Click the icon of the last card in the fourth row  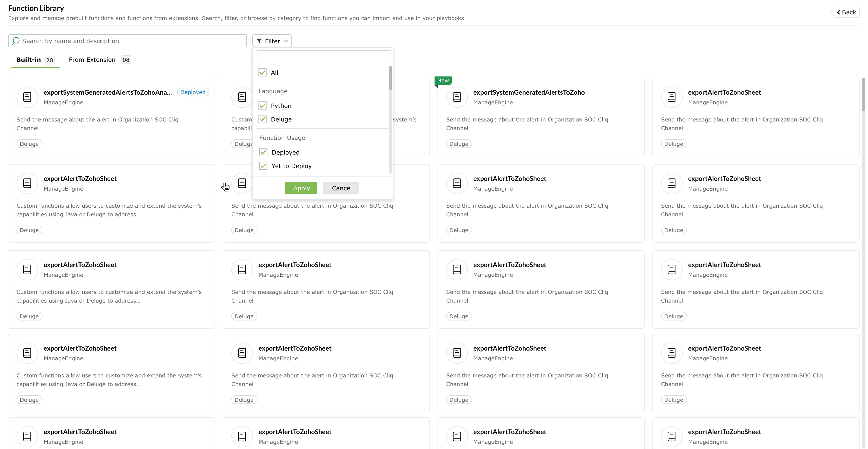coord(672,353)
